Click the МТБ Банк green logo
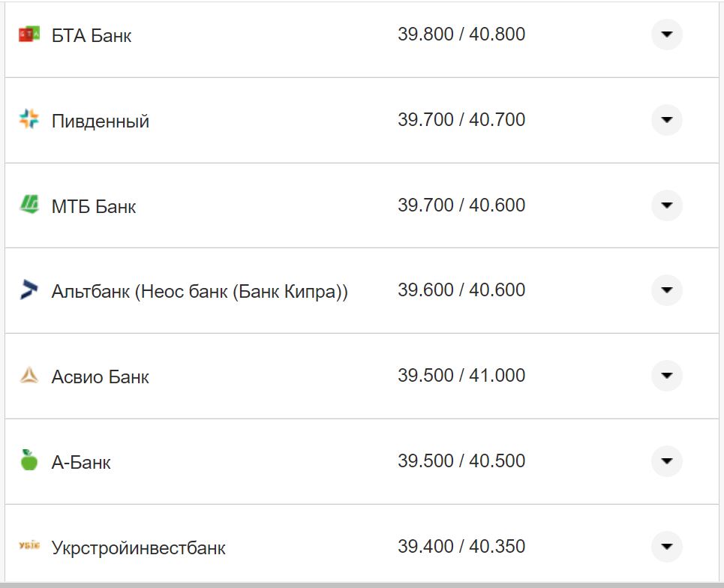This screenshot has height=588, width=724. 29,205
